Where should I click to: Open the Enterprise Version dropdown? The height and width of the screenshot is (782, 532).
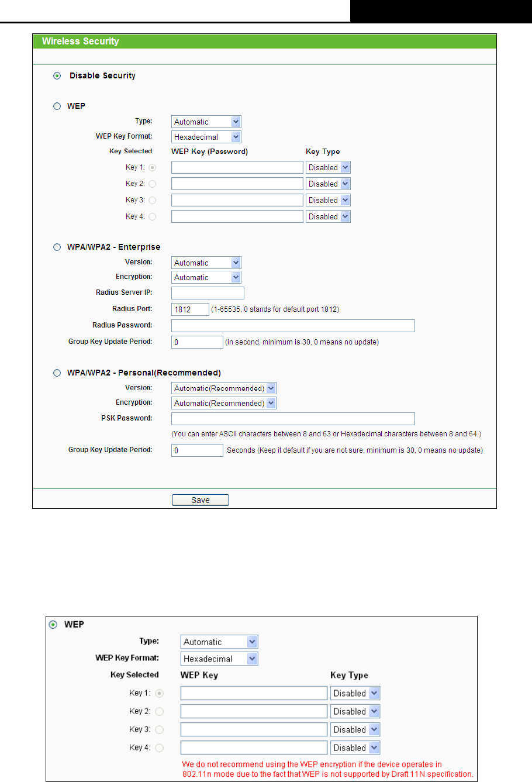click(206, 263)
